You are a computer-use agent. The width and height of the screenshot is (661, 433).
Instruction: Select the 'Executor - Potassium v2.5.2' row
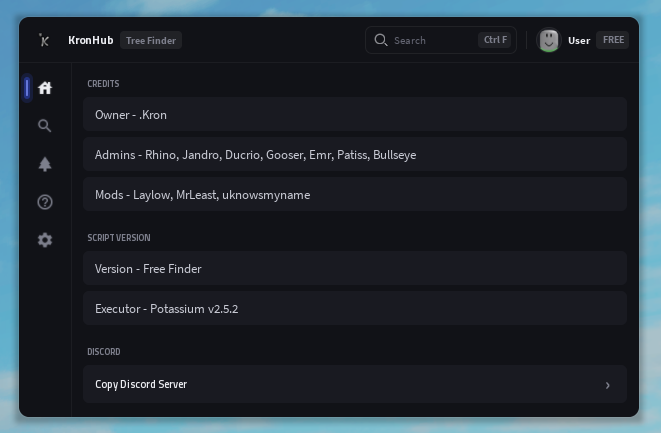tap(355, 308)
